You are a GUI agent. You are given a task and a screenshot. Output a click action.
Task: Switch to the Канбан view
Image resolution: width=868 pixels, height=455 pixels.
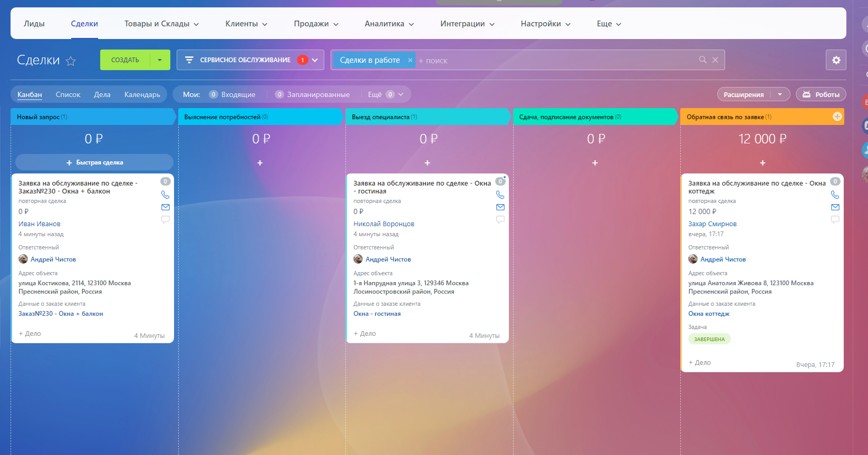[x=30, y=94]
